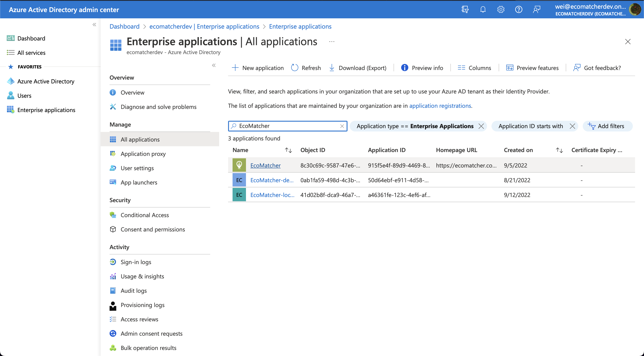Screen dimensions: 644x356
Task: Remove the Application type filter
Action: tap(481, 126)
